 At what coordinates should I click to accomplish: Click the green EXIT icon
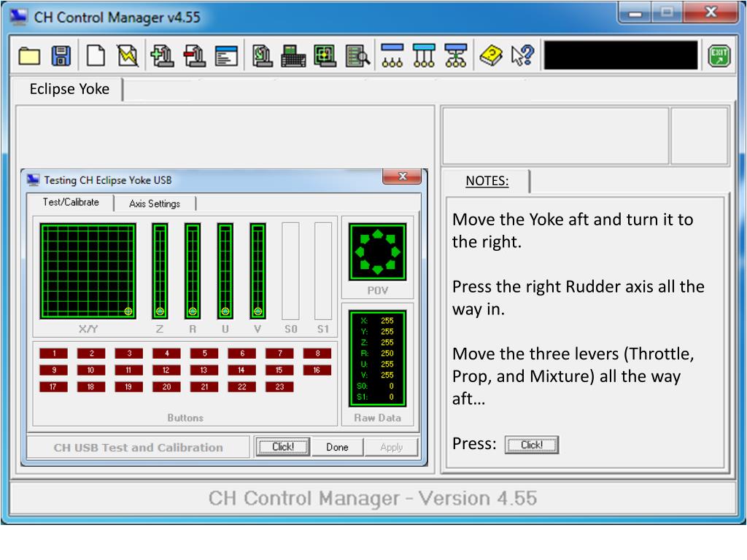pos(719,56)
